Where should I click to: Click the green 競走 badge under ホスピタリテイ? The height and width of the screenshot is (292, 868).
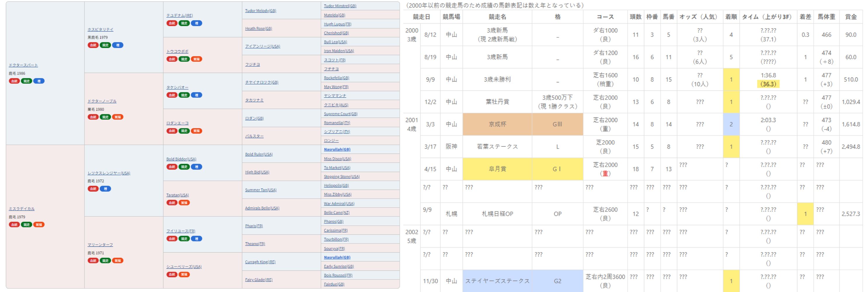coord(105,45)
